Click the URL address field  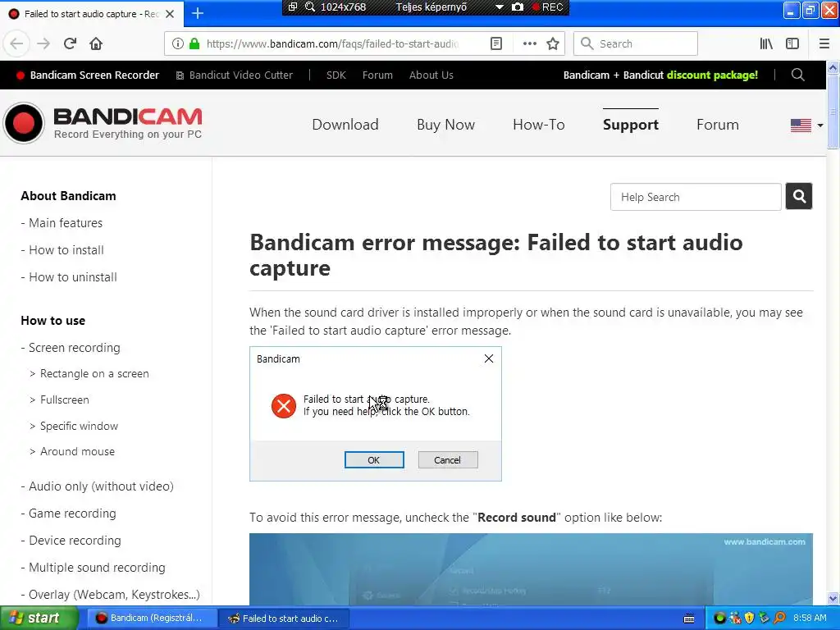click(x=332, y=43)
